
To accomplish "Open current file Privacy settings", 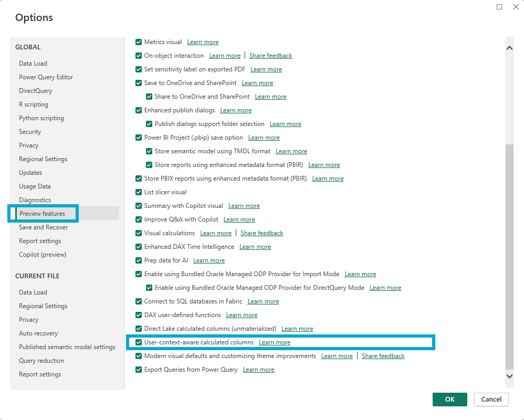I will 28,320.
